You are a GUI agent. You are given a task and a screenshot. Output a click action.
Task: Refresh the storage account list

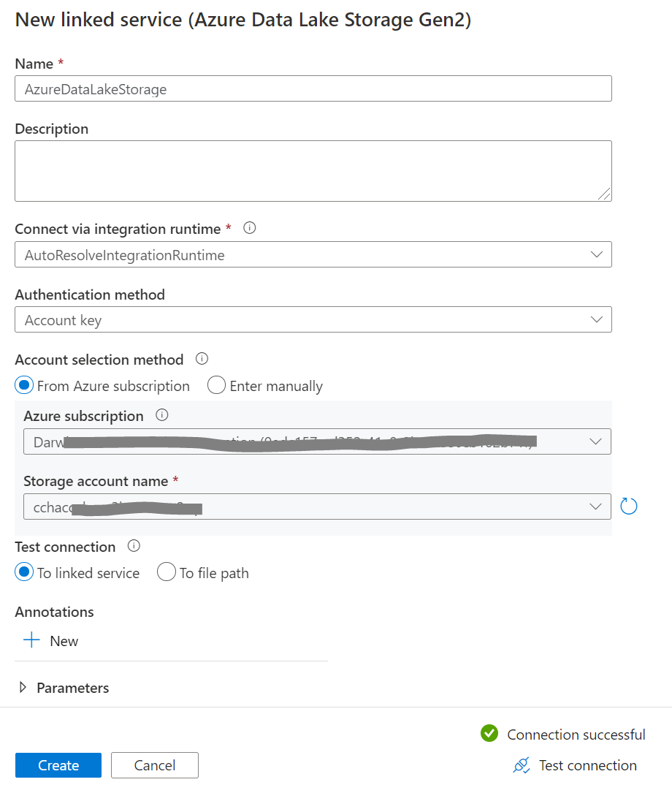[x=628, y=506]
